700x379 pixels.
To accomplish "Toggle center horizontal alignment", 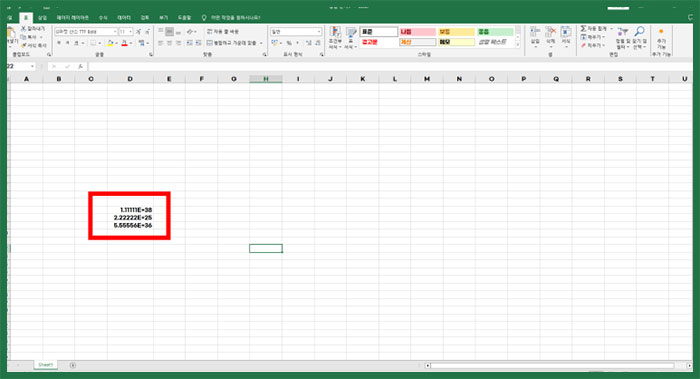I will (x=170, y=43).
